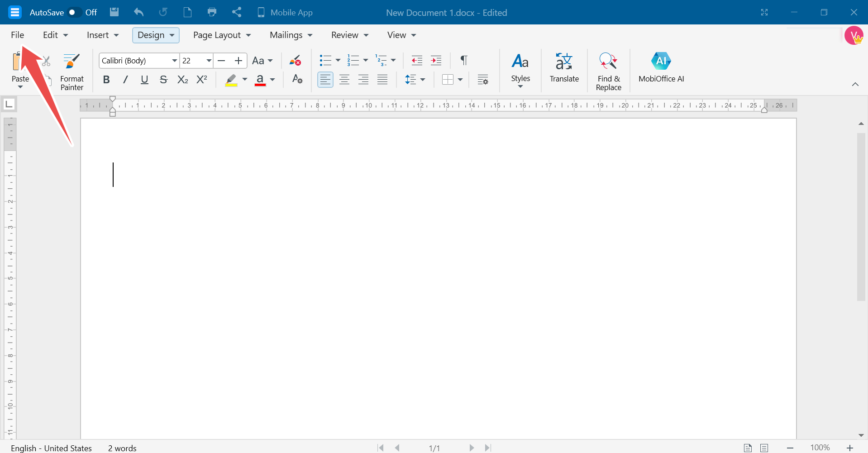Toggle underline formatting

[144, 80]
